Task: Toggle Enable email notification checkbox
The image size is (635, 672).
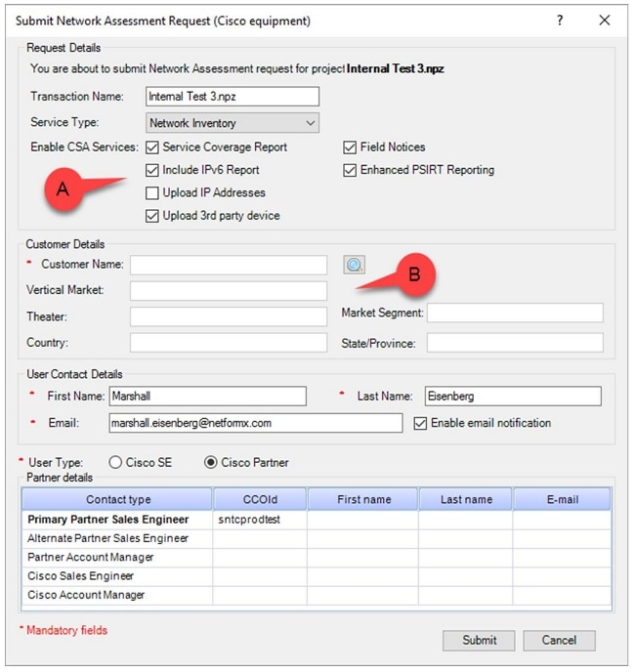Action: tap(420, 424)
